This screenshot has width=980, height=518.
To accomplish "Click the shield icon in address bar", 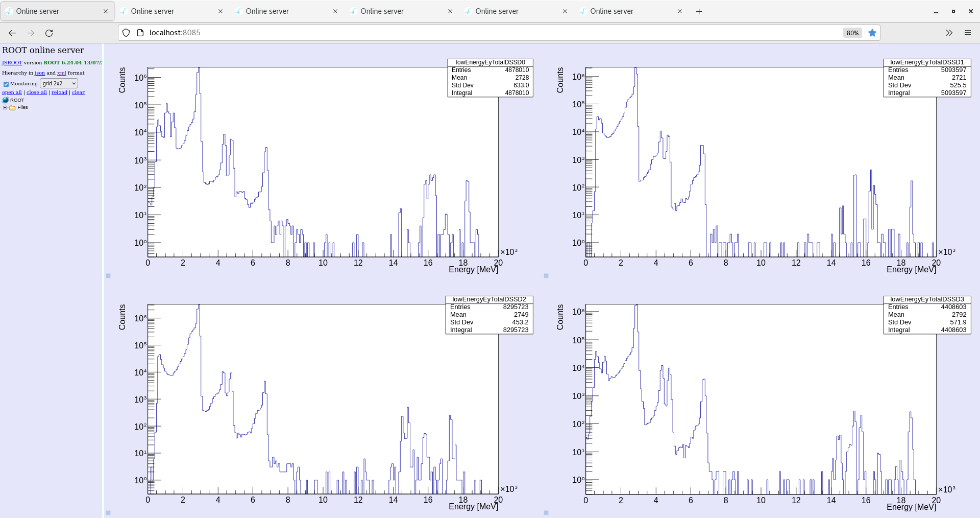I will click(126, 33).
